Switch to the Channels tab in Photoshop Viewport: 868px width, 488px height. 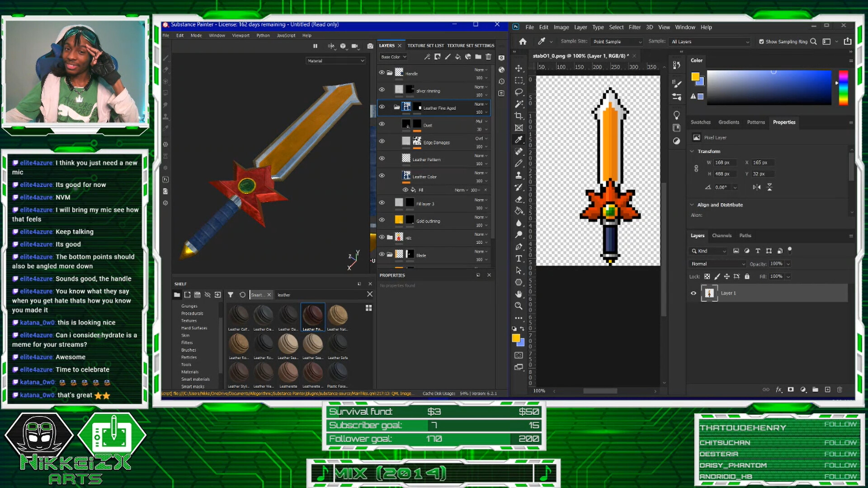tap(722, 235)
